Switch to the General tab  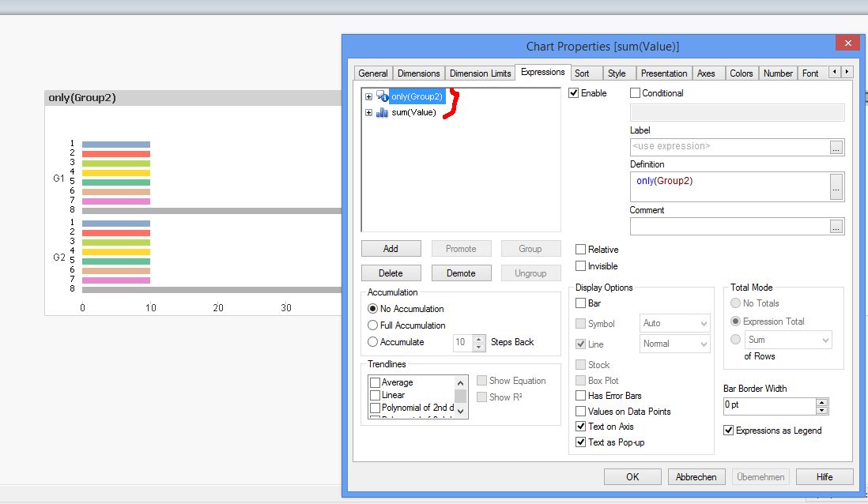(373, 73)
